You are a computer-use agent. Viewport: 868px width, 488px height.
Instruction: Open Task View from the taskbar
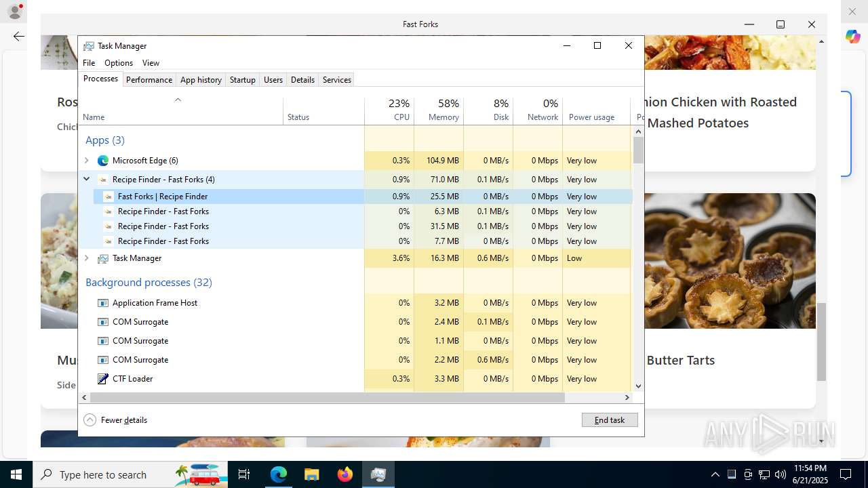coord(244,474)
